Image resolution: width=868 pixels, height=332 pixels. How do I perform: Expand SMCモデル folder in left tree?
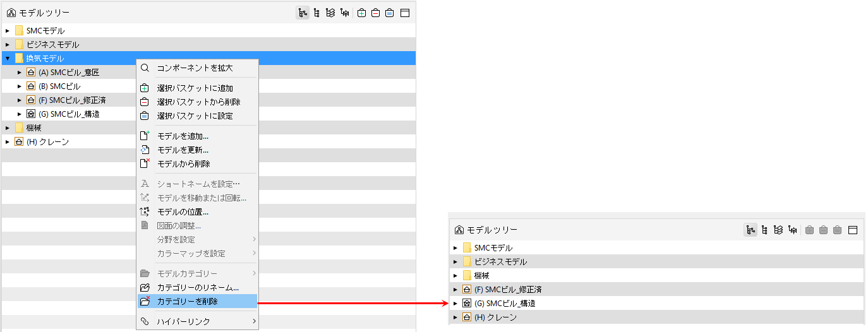pyautogui.click(x=8, y=30)
